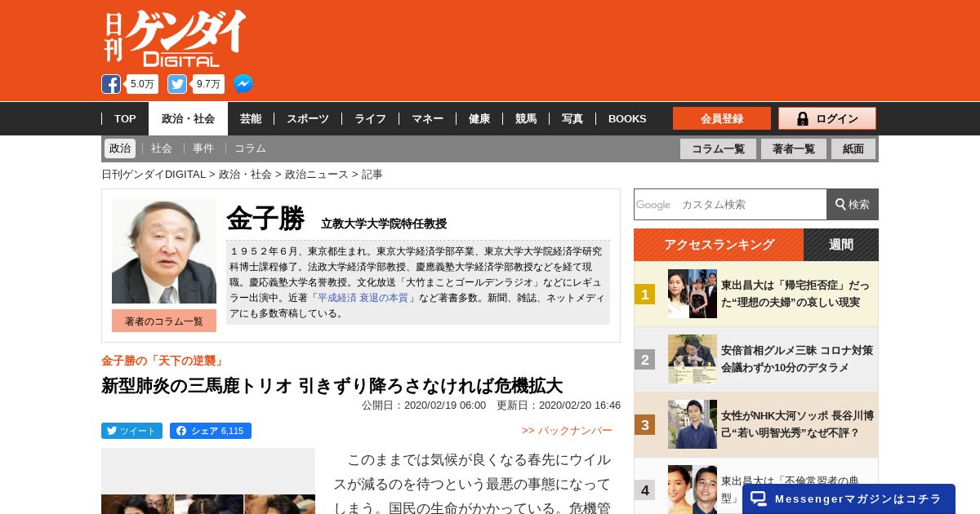980x514 pixels.
Task: Open the 紙面 button
Action: click(853, 149)
